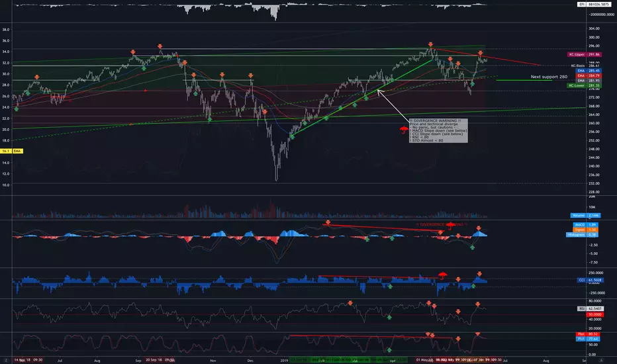617x364 pixels.
Task: Click the CCI 61.5028 axis label
Action: tap(591, 280)
